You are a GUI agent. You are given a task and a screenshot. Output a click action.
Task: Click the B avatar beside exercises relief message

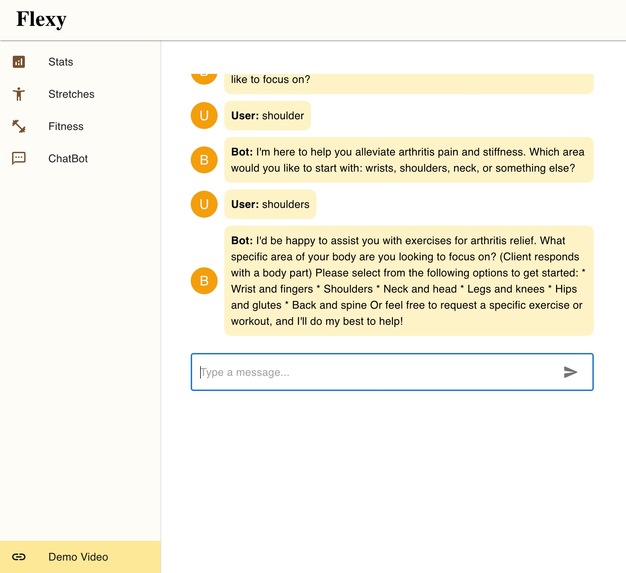(x=204, y=281)
